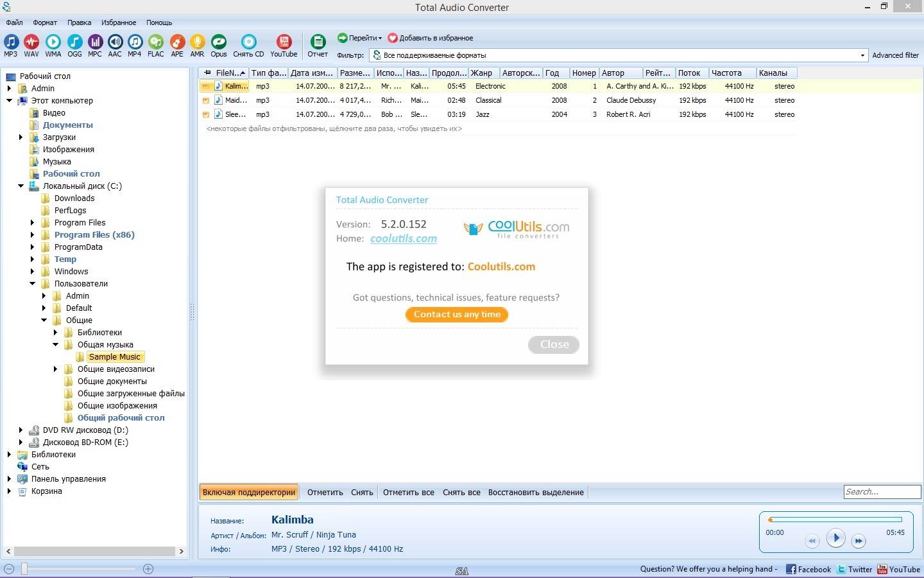The height and width of the screenshot is (578, 924).
Task: Skip to next track in player
Action: pyautogui.click(x=859, y=541)
